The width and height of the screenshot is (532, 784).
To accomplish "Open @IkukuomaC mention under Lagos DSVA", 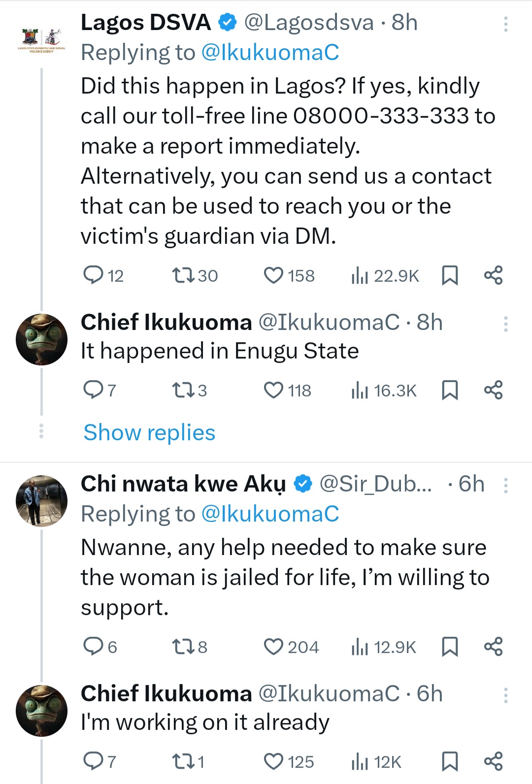I will pos(270,53).
